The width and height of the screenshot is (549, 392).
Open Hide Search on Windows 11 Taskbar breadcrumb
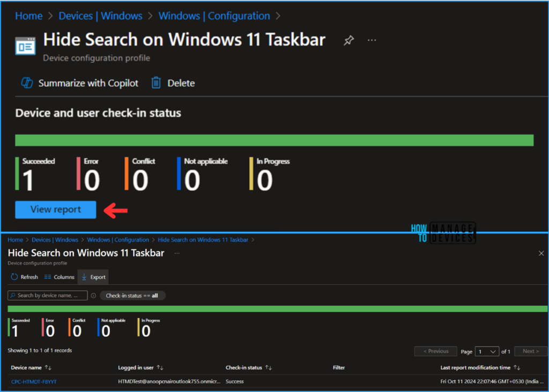point(203,240)
